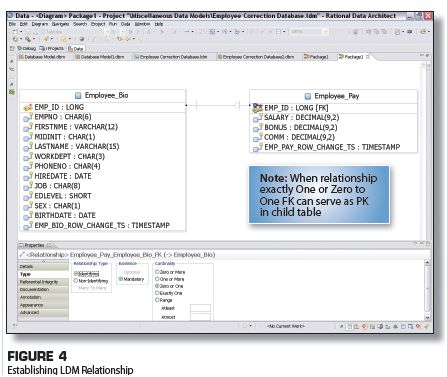The width and height of the screenshot is (447, 377).
Task: Select the JOB : CHAR(8) attribute row
Action: (103, 186)
